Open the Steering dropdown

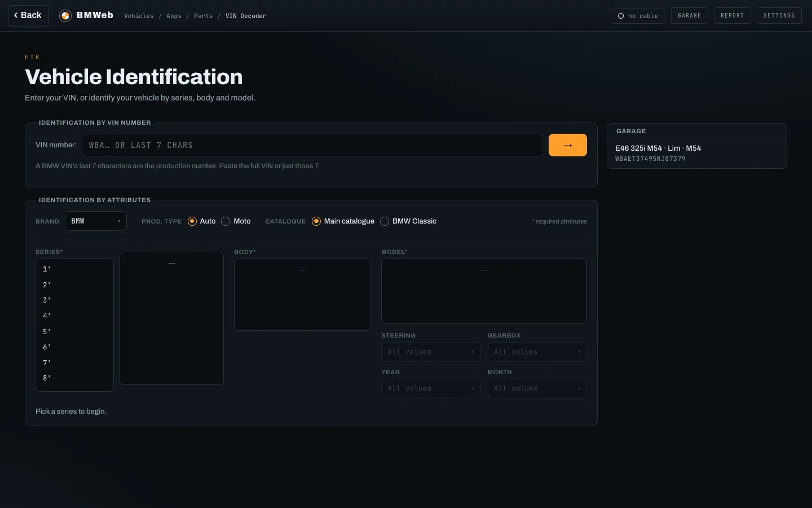point(431,352)
